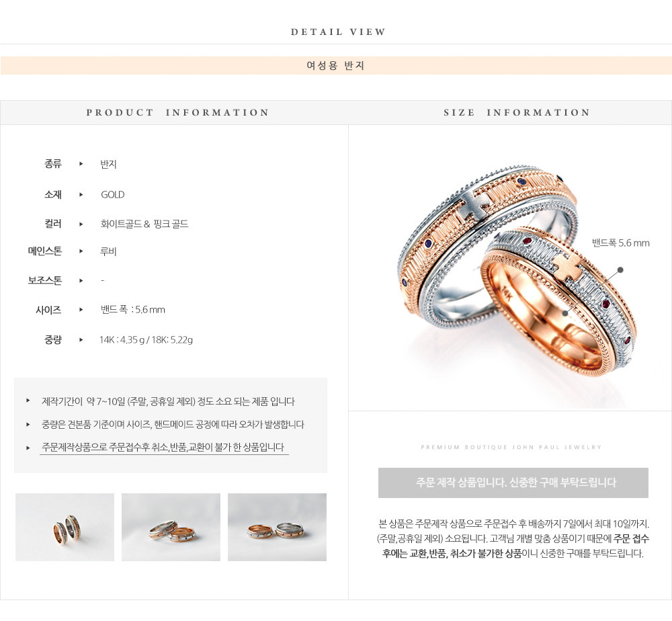Click the 밴드폭 5.6 mm label
This screenshot has height=621, width=672.
coord(620,243)
